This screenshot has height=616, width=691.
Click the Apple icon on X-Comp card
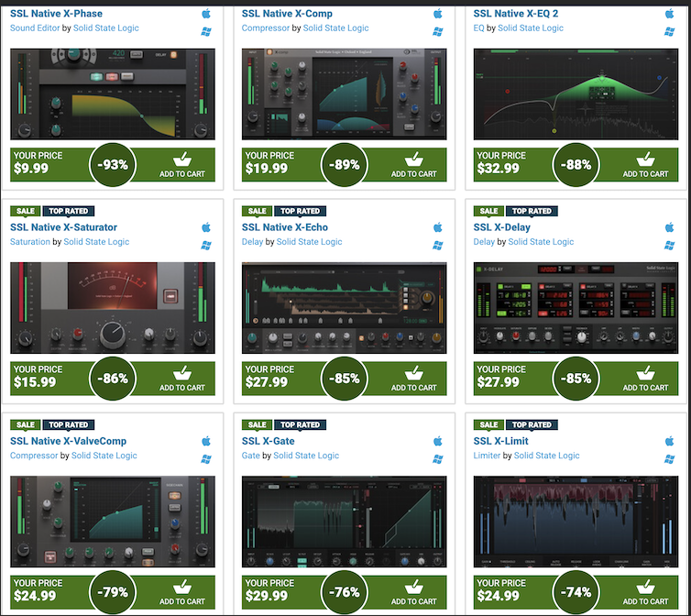[x=438, y=14]
